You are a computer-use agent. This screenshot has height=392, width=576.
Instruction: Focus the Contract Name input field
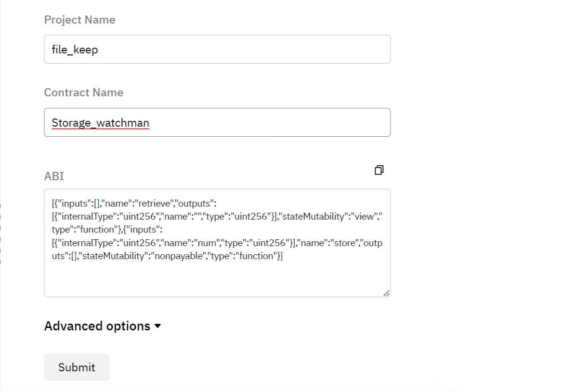pyautogui.click(x=217, y=122)
